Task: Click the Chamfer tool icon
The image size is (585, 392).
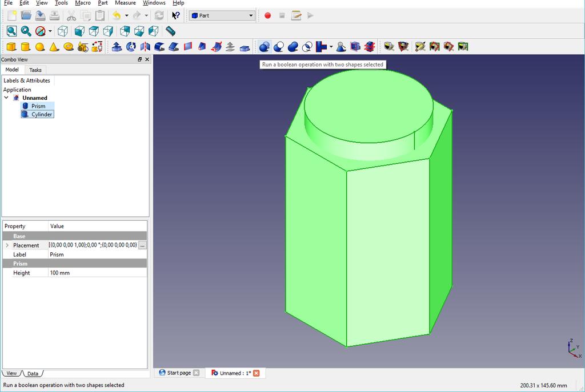Action: pos(174,47)
